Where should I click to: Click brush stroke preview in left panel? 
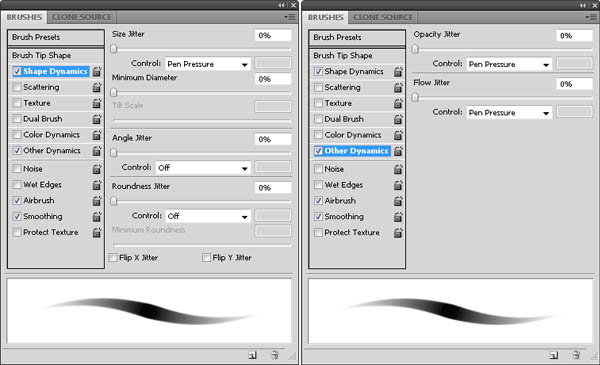click(x=149, y=311)
